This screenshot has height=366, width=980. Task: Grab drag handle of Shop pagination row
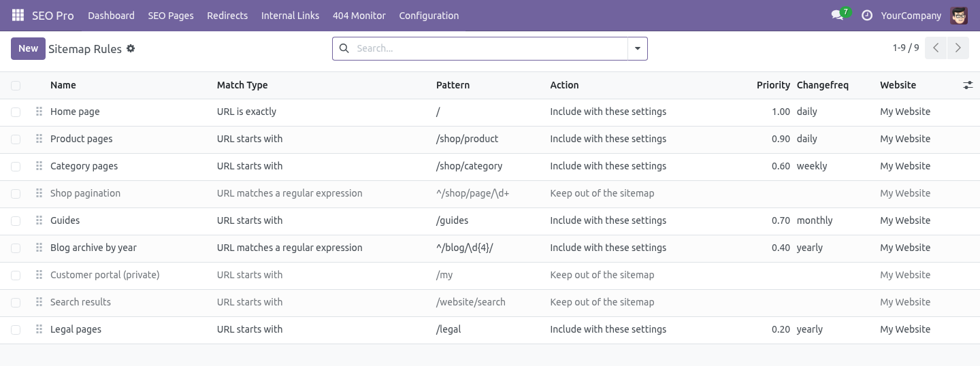pos(39,193)
